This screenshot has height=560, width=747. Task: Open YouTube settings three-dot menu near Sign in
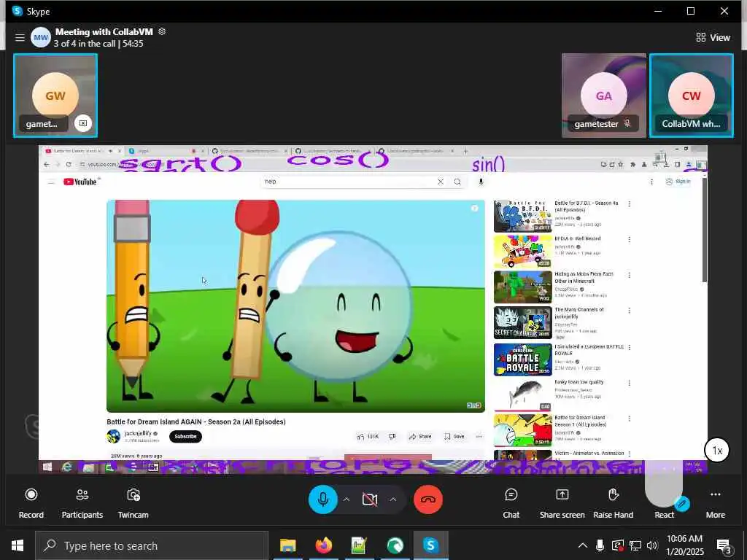(x=651, y=182)
